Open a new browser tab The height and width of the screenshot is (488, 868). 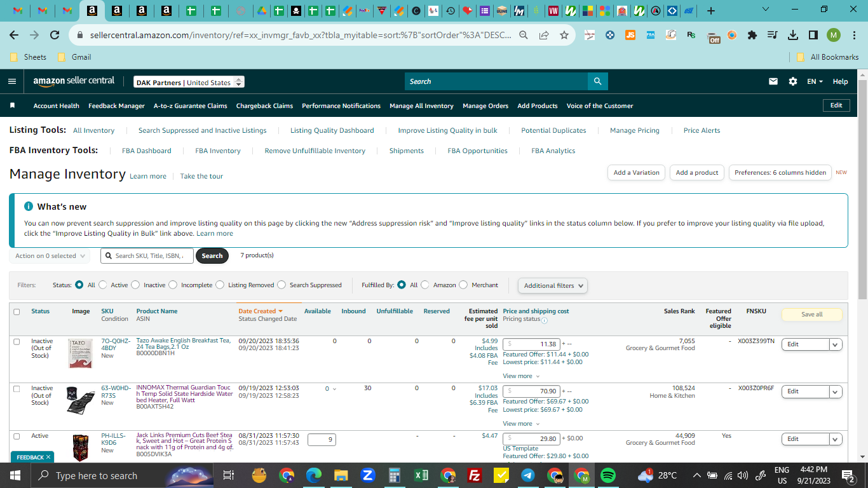711,11
